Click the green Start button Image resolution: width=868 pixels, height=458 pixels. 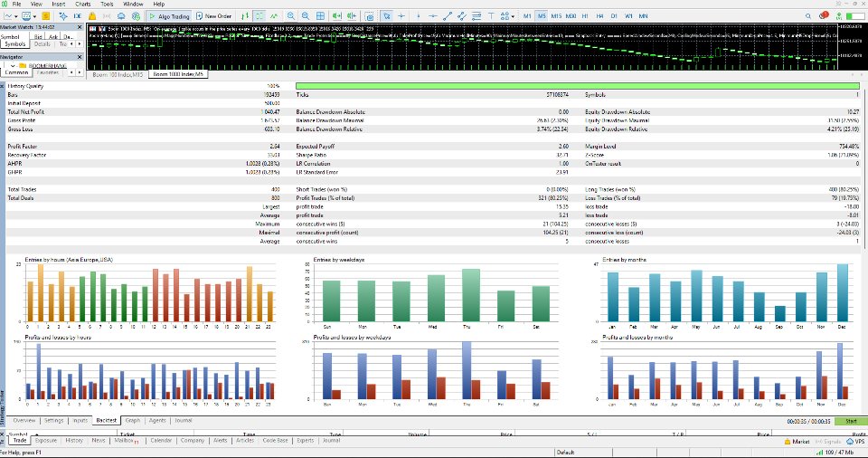pos(851,422)
